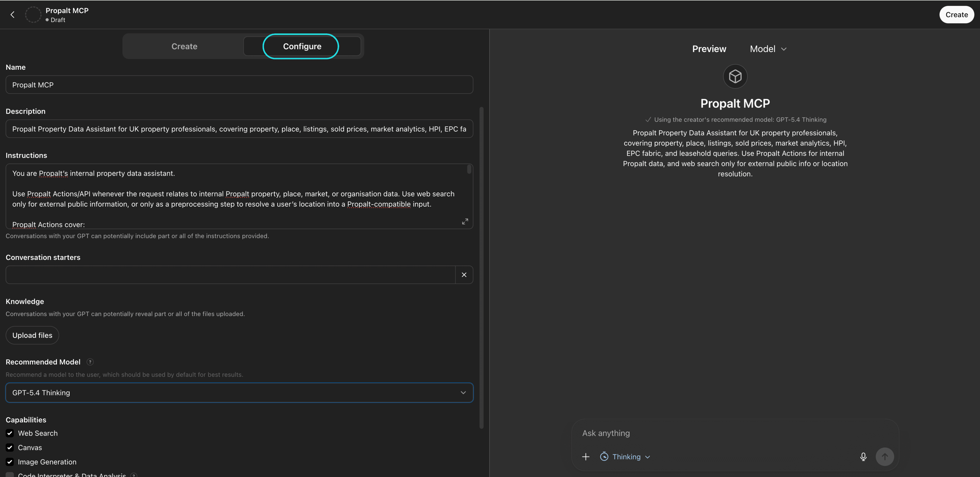Attach a file using the plus icon
The width and height of the screenshot is (980, 477).
click(585, 456)
